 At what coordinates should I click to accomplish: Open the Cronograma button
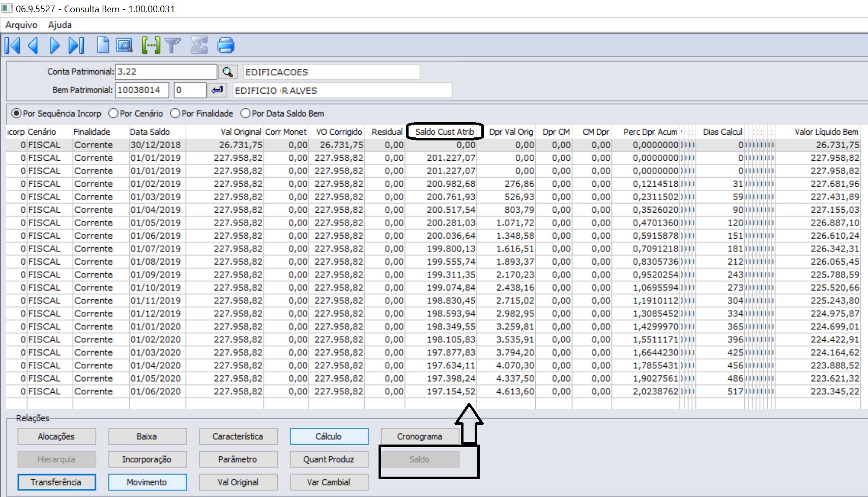coord(420,436)
